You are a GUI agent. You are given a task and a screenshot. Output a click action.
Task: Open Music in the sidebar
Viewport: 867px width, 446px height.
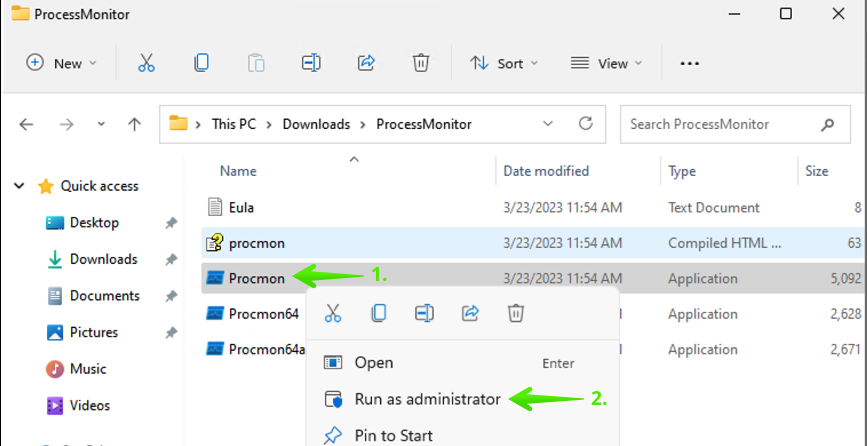pos(88,369)
